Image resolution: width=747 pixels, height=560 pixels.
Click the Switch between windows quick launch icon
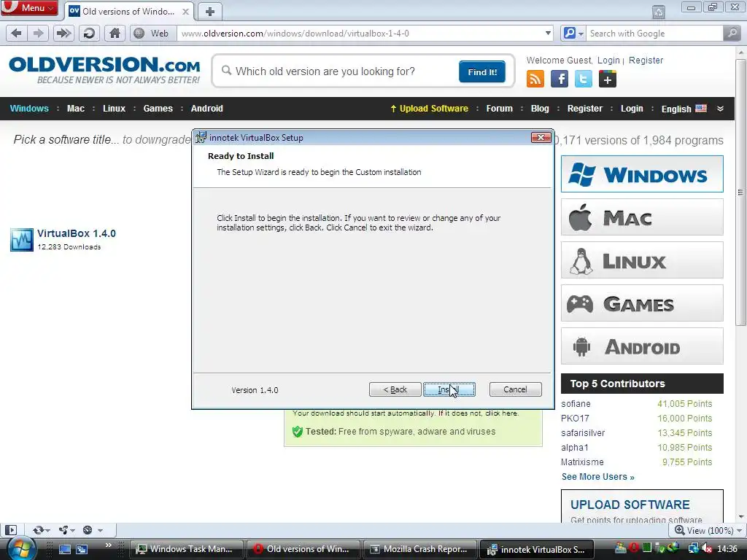click(82, 549)
